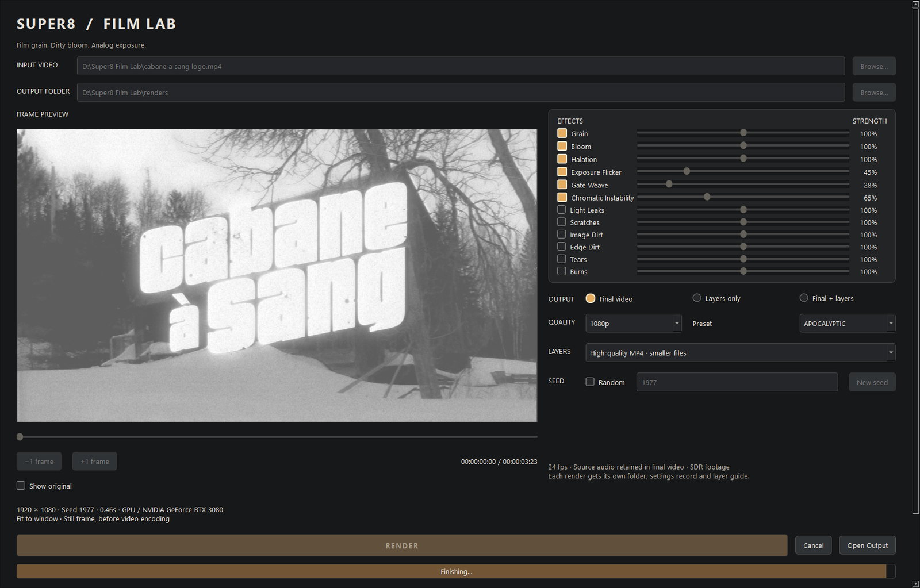Click the Bloom strength slider handle
The width and height of the screenshot is (920, 588).
click(743, 145)
